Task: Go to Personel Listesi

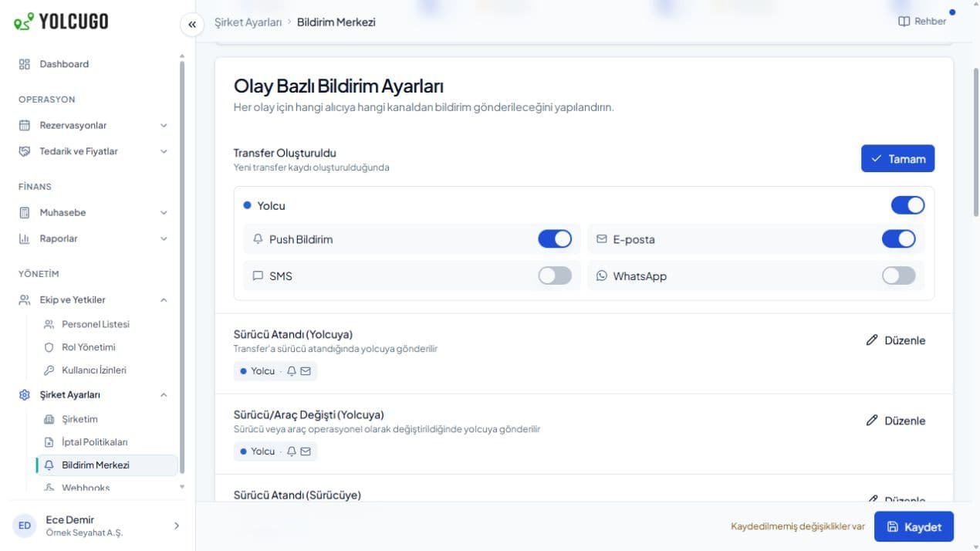Action: pos(106,324)
